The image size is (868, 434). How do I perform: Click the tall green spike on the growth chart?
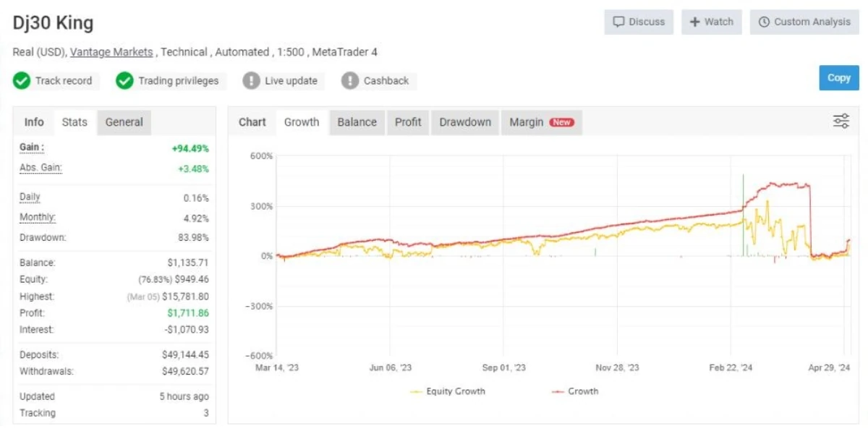coord(743,214)
